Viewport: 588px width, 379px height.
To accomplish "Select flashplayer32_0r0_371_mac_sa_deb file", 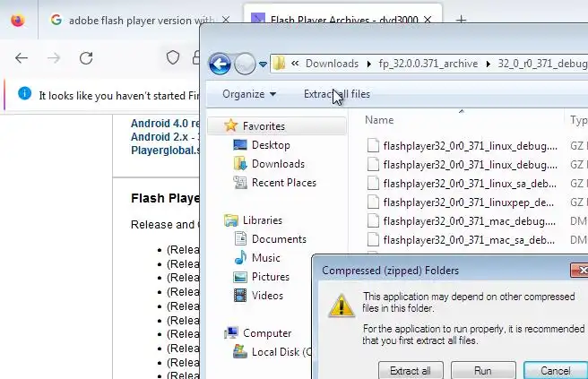I will [462, 240].
